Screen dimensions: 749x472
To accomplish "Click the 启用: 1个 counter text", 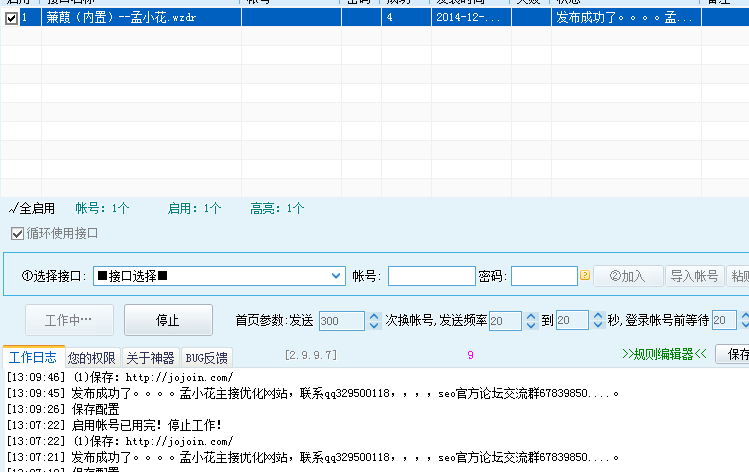I will pos(194,208).
